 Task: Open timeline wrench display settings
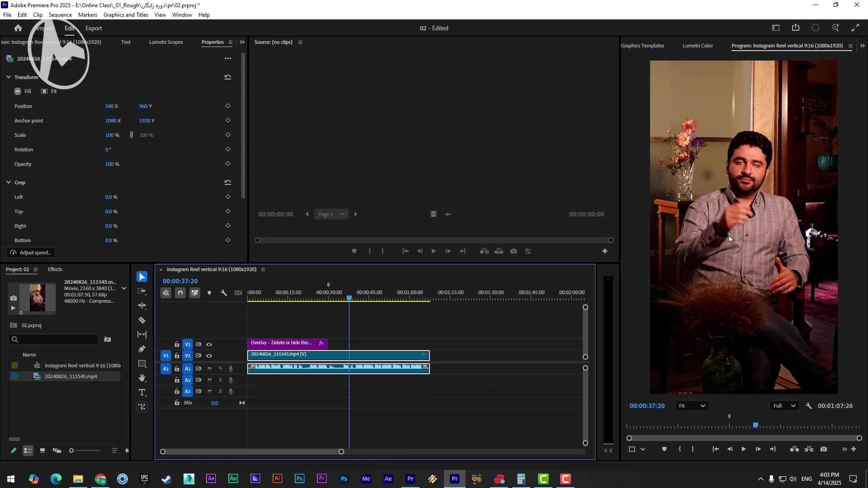click(224, 293)
